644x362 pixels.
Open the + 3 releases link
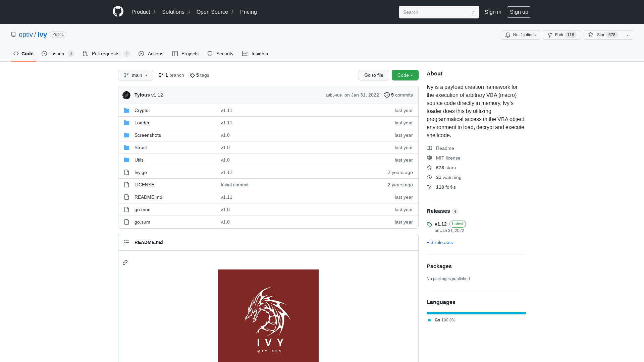click(x=440, y=242)
